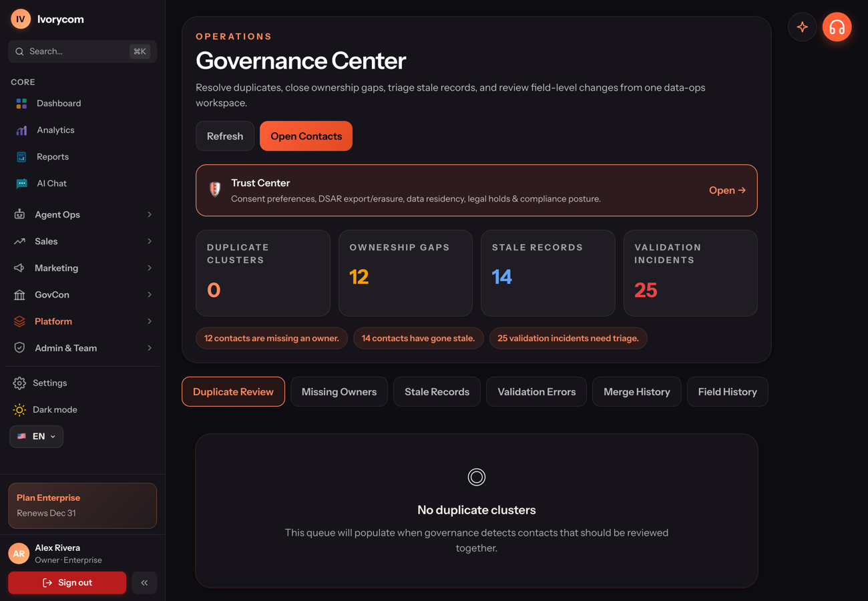Image resolution: width=868 pixels, height=601 pixels.
Task: Expand the Agent Ops chevron
Action: 150,214
